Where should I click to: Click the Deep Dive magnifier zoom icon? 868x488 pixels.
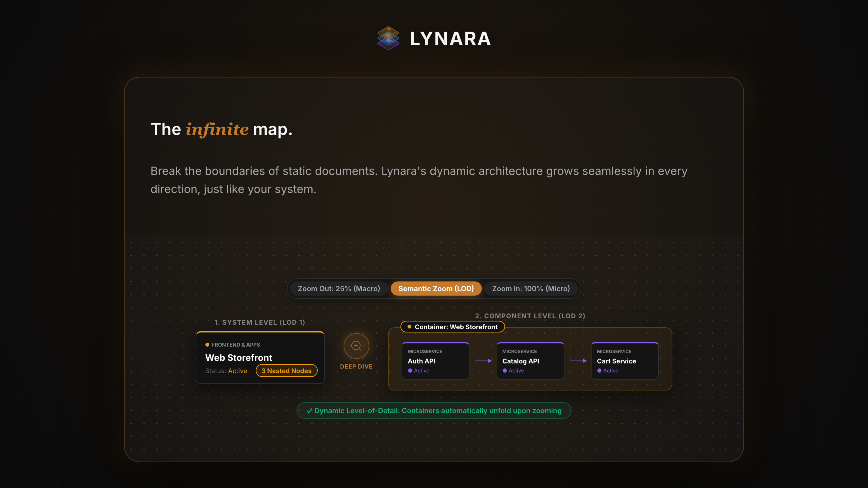(x=356, y=346)
